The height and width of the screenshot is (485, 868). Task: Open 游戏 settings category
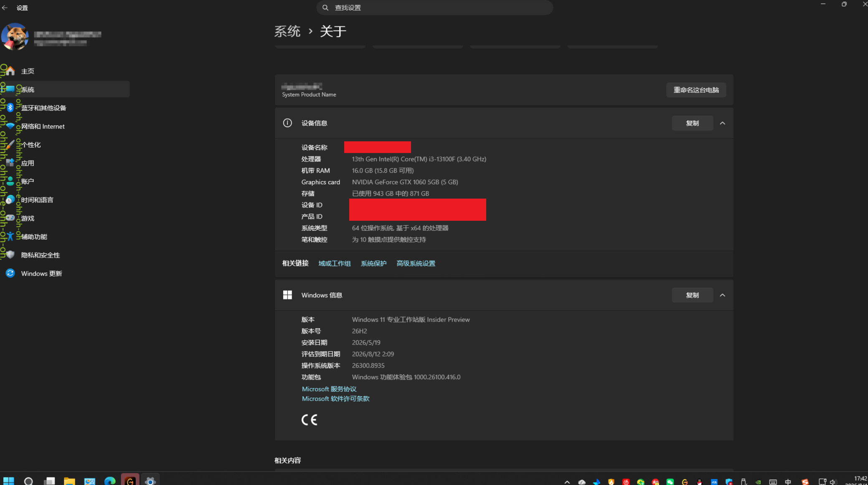point(65,218)
